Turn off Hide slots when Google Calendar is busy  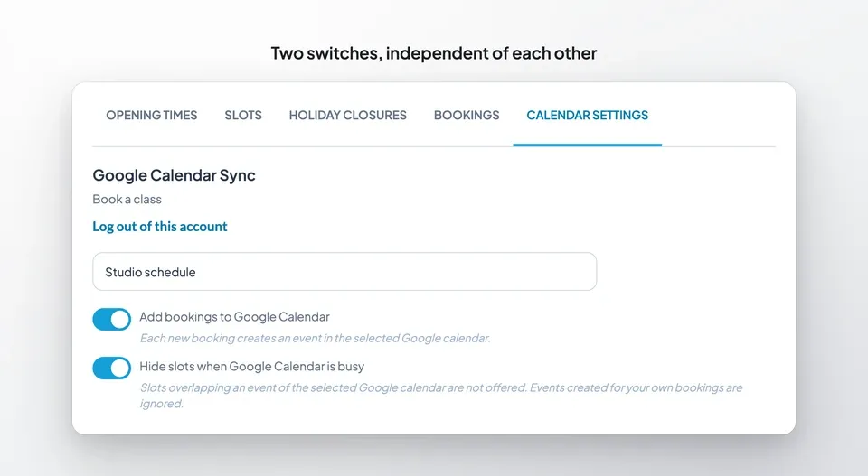click(112, 369)
